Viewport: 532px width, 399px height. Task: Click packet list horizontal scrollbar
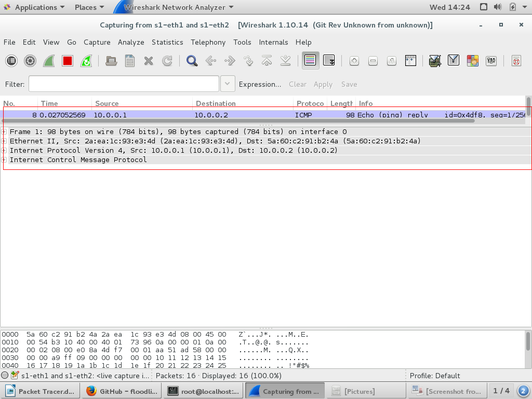237,121
